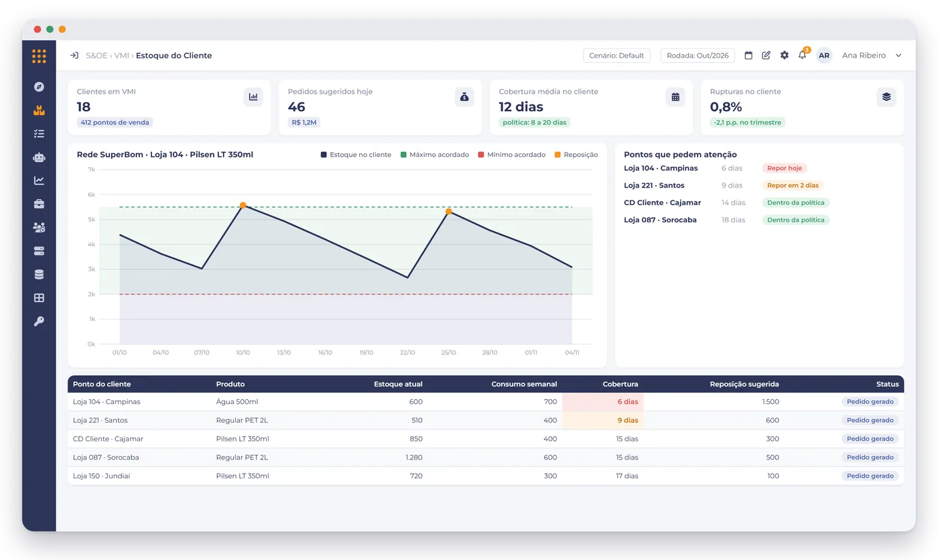Click the replenishment marker at 10/10 on chart
The image size is (938, 560).
pos(243,205)
